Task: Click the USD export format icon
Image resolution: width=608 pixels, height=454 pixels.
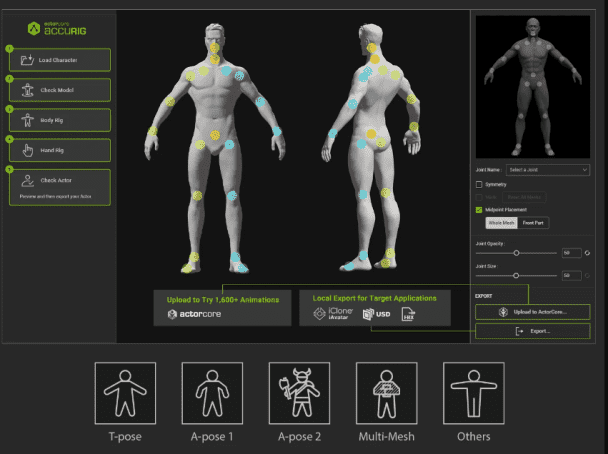Action: (376, 314)
